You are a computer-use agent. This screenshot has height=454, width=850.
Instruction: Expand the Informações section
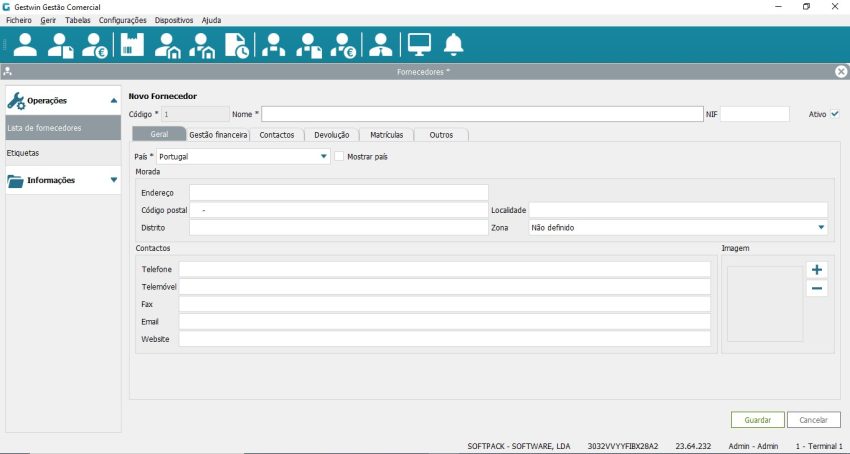tap(114, 181)
